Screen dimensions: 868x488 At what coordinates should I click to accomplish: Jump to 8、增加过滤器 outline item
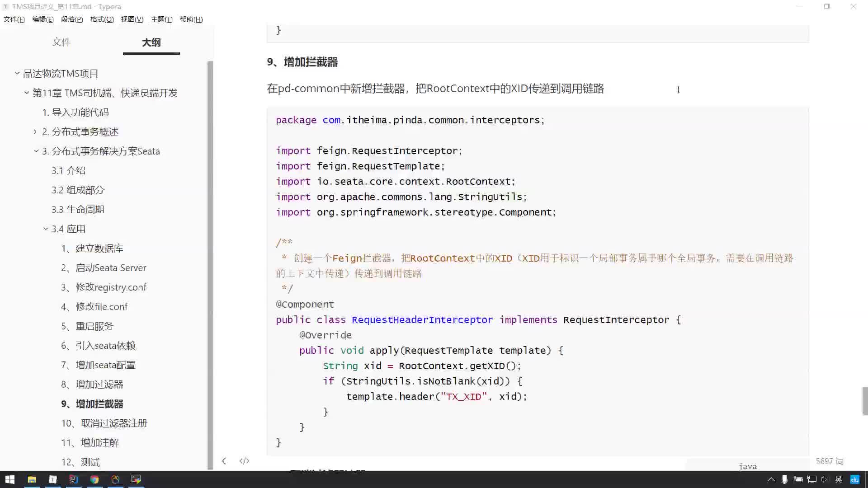[92, 384]
